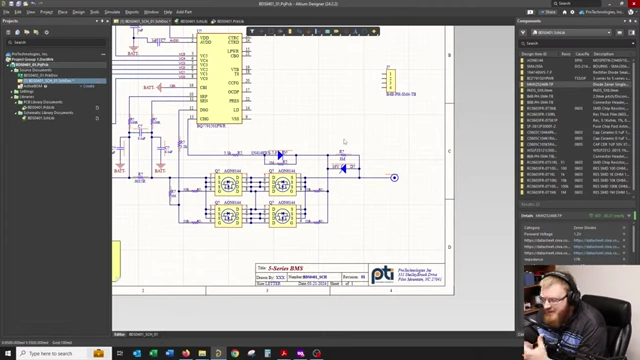Screen dimensions: 640x360
Task: Click the filter funnel icon in the Components panel
Action: click(x=523, y=33)
